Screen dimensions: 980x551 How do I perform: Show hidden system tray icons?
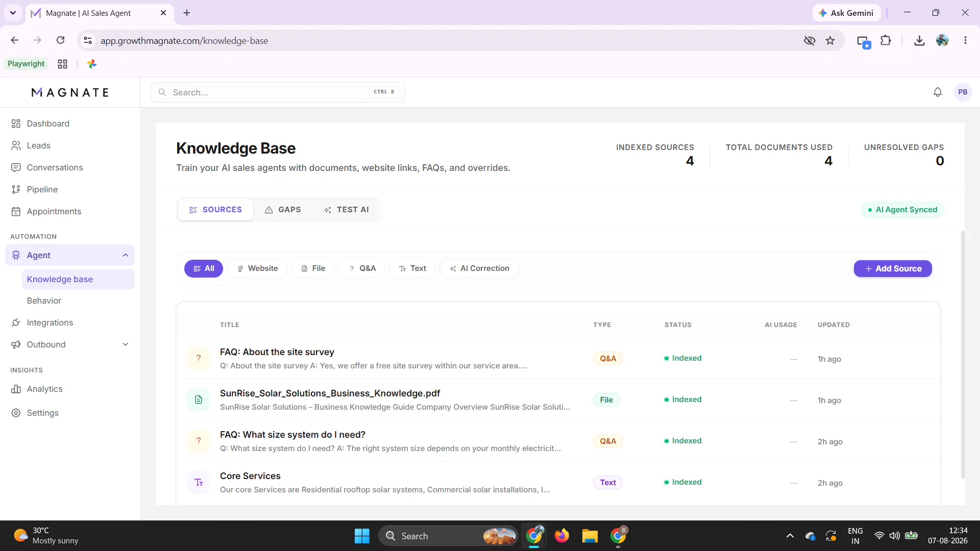(x=790, y=536)
